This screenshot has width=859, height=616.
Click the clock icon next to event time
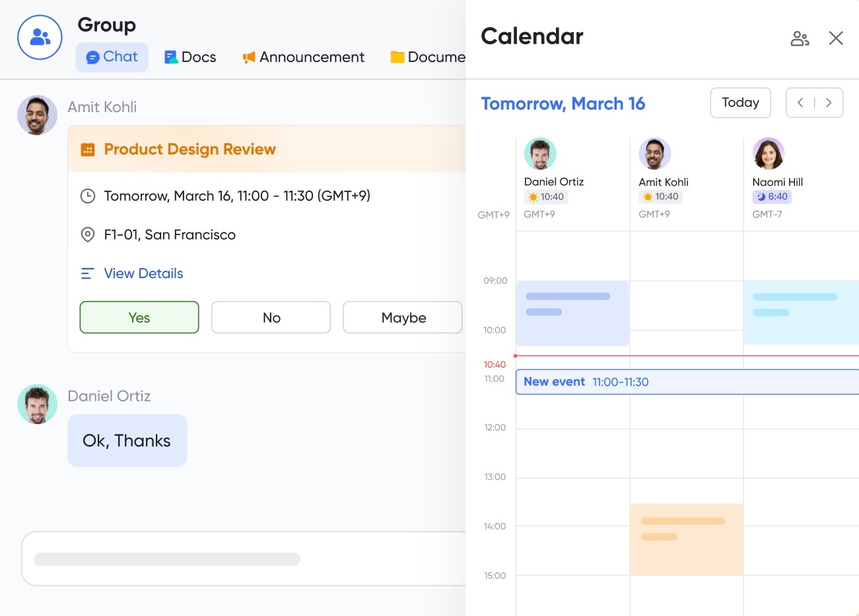(87, 196)
